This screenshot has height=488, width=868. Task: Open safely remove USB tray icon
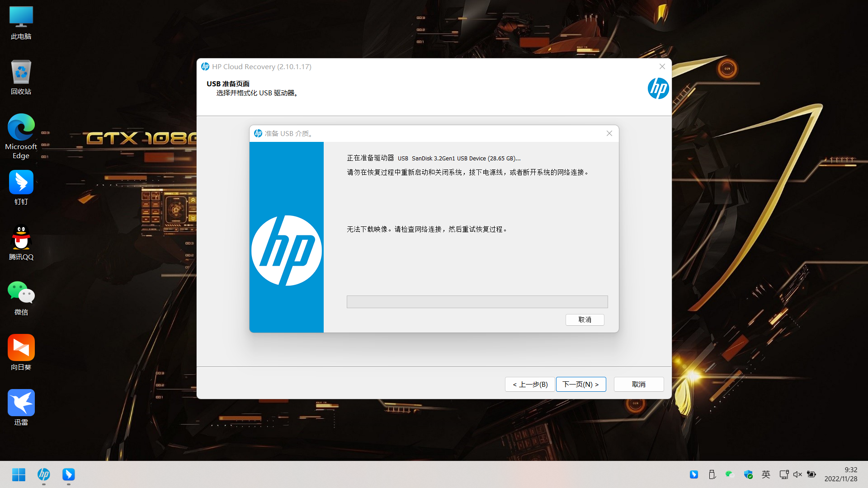pos(712,474)
